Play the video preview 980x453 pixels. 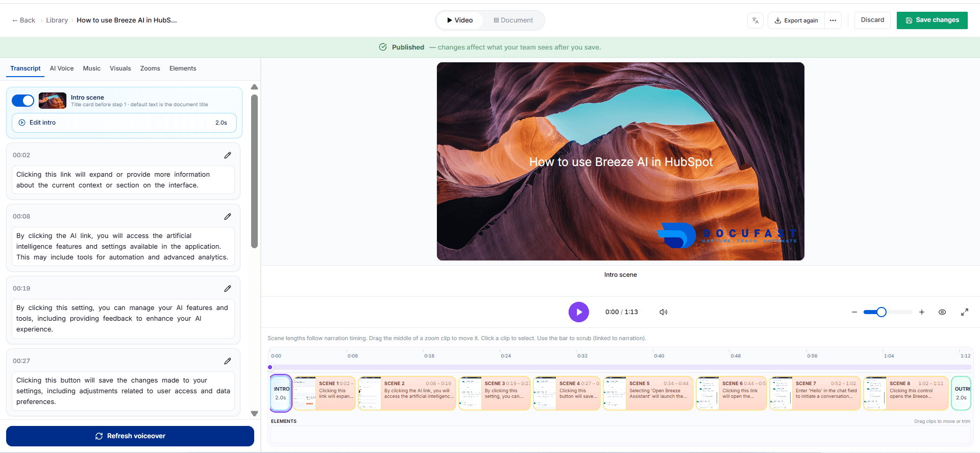(x=579, y=312)
